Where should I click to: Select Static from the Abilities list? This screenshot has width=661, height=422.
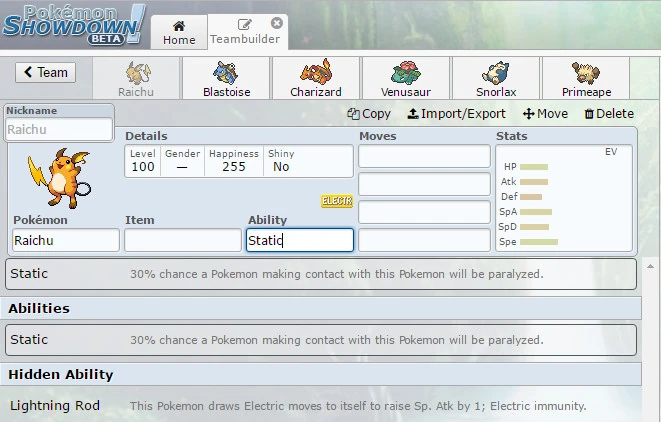point(320,340)
